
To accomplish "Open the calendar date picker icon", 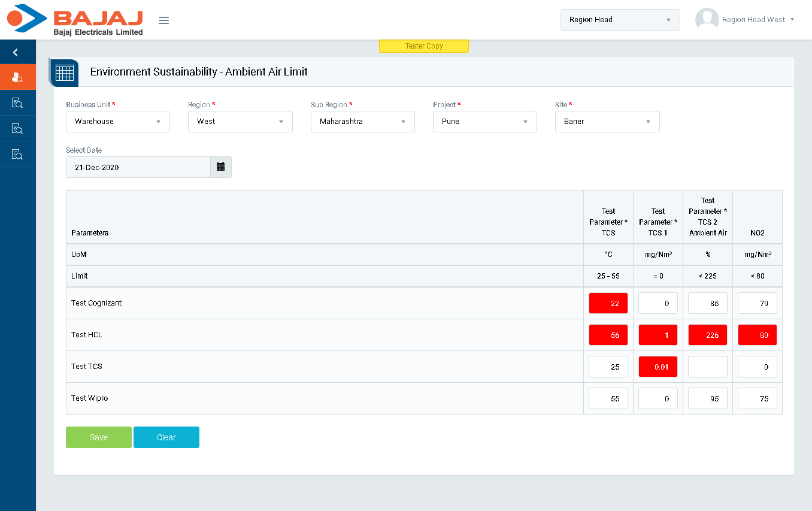I will [220, 167].
